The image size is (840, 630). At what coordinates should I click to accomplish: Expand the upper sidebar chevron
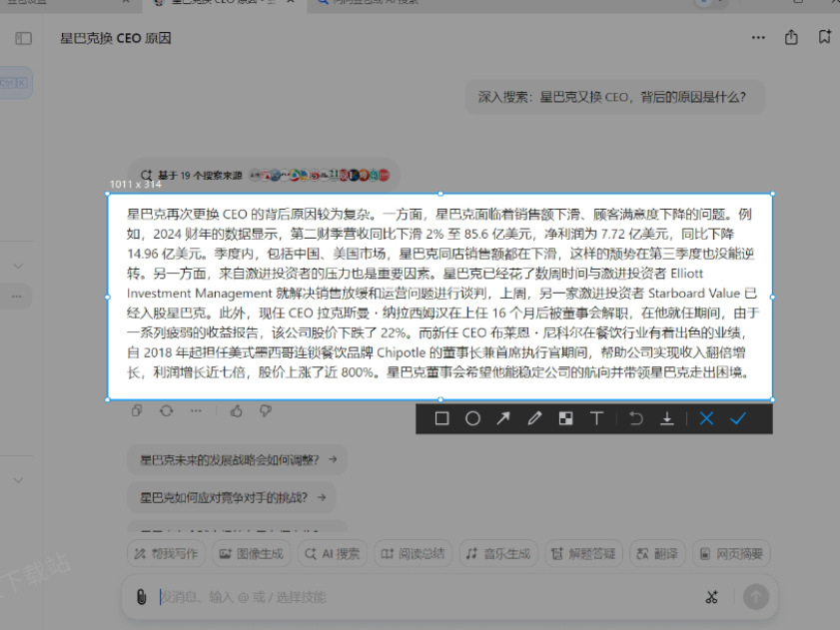coord(18,266)
